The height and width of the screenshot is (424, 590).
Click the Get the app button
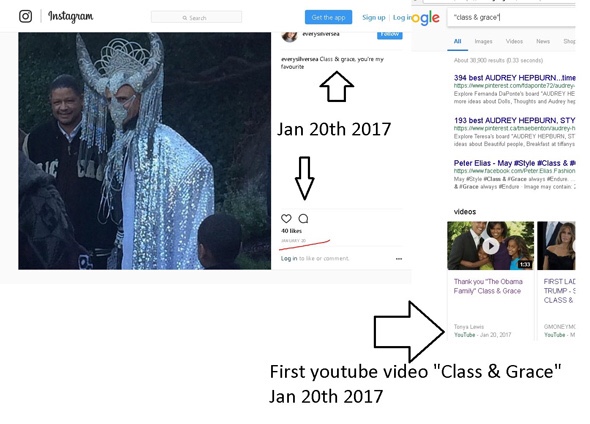click(328, 17)
